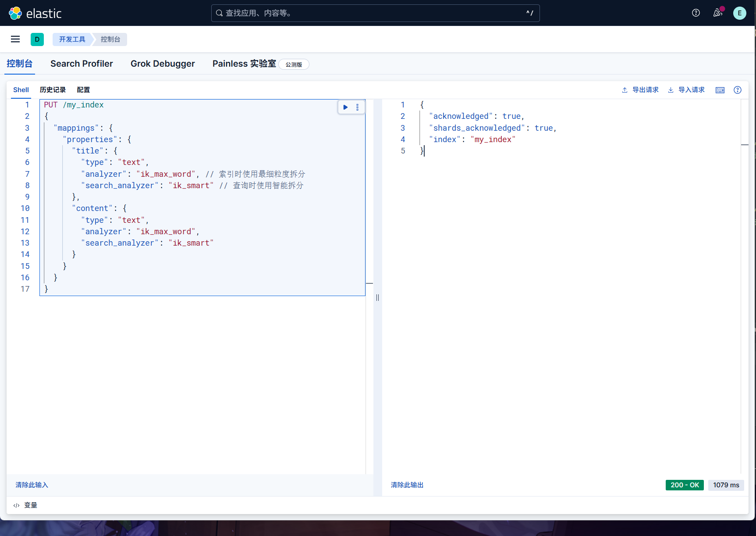Open Painless 实验室 tab
Viewport: 756px width, 536px height.
click(x=244, y=64)
